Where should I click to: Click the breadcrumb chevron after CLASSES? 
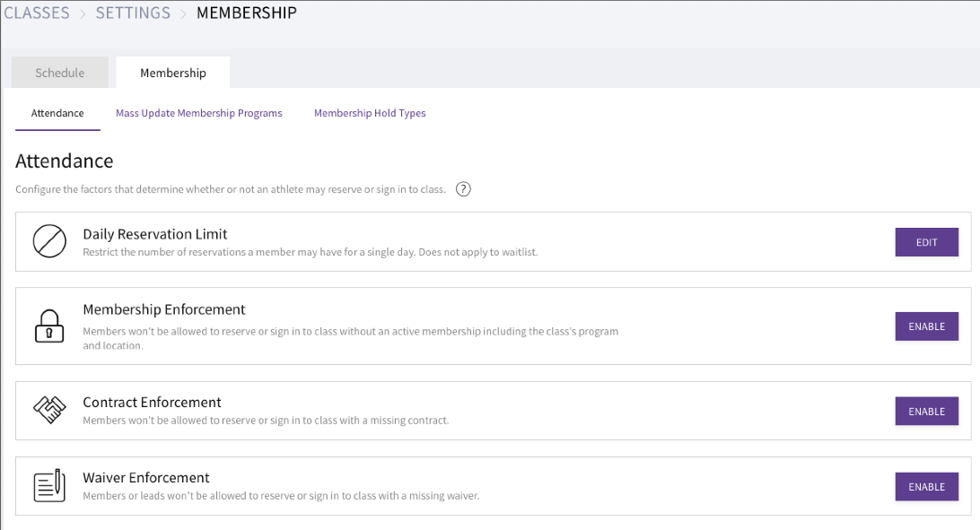click(83, 13)
